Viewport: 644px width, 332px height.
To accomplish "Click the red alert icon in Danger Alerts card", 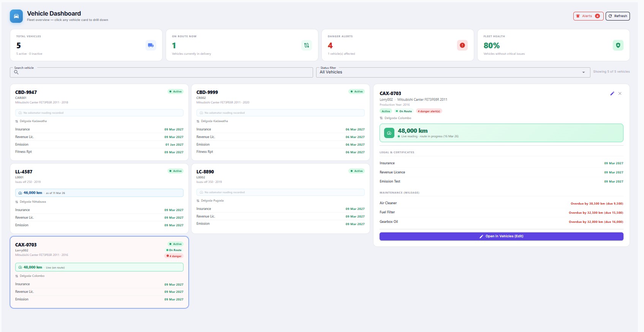I will 462,45.
